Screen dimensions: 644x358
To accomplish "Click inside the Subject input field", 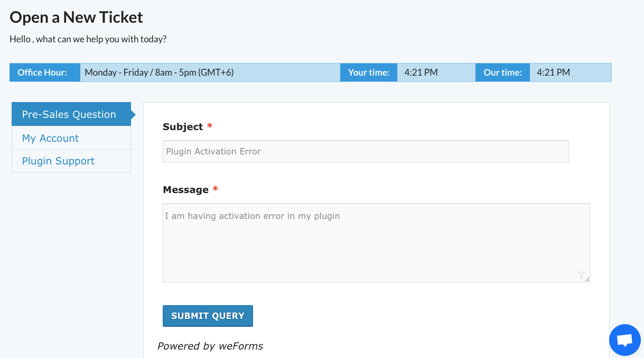I will pyautogui.click(x=366, y=151).
